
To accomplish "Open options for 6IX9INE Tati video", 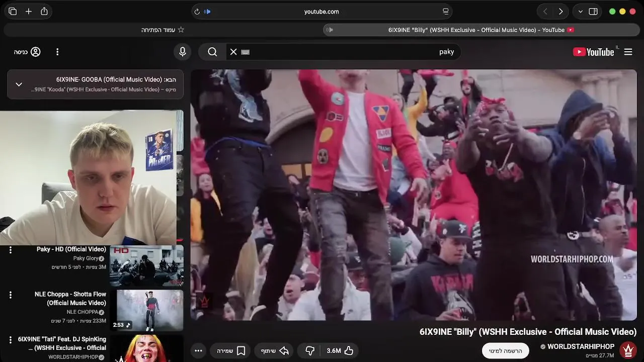I will click(x=10, y=340).
